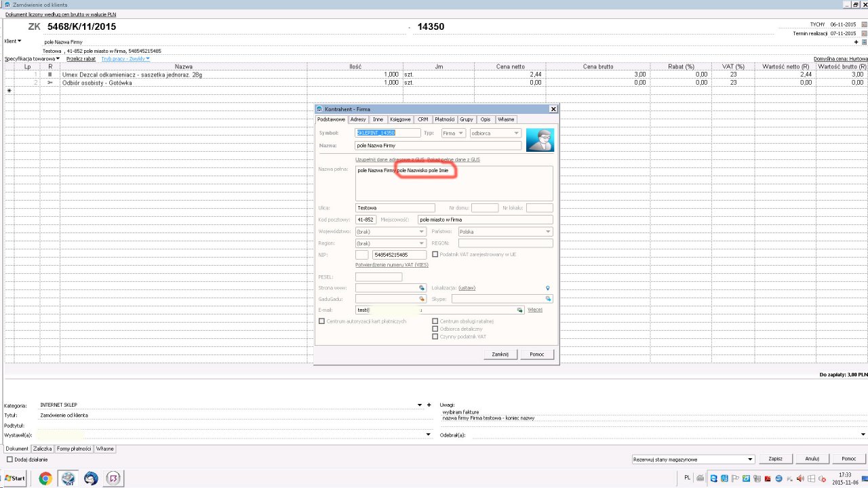Open the Płatności tab
The height and width of the screenshot is (488, 868).
point(444,119)
